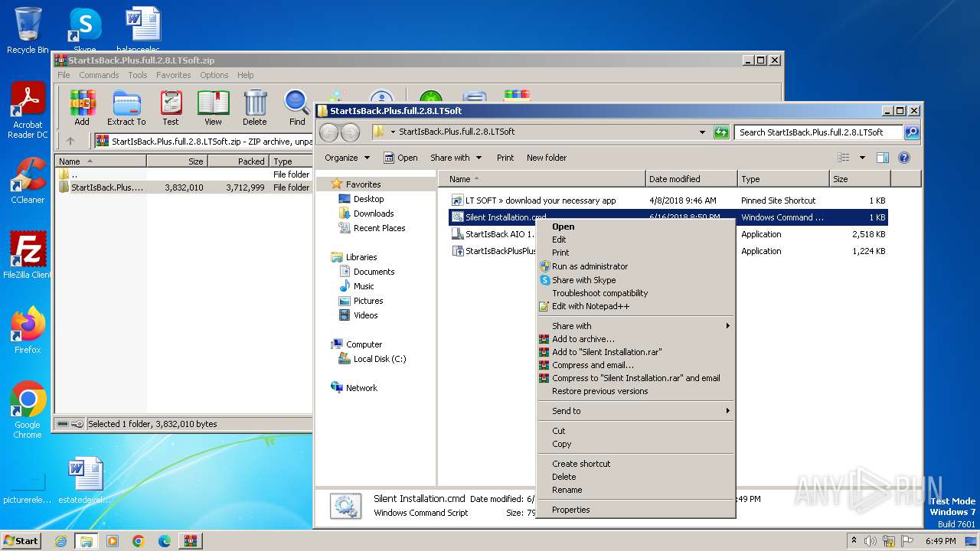Choose Create shortcut
The width and height of the screenshot is (980, 551).
pyautogui.click(x=635, y=464)
